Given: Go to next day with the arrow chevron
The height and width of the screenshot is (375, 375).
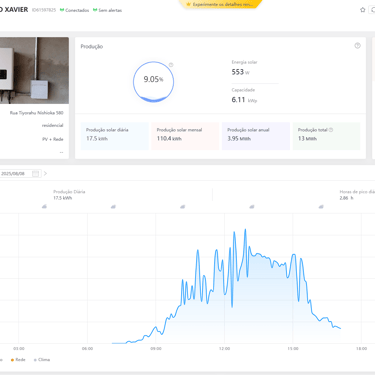Looking at the screenshot, I should pos(45,173).
